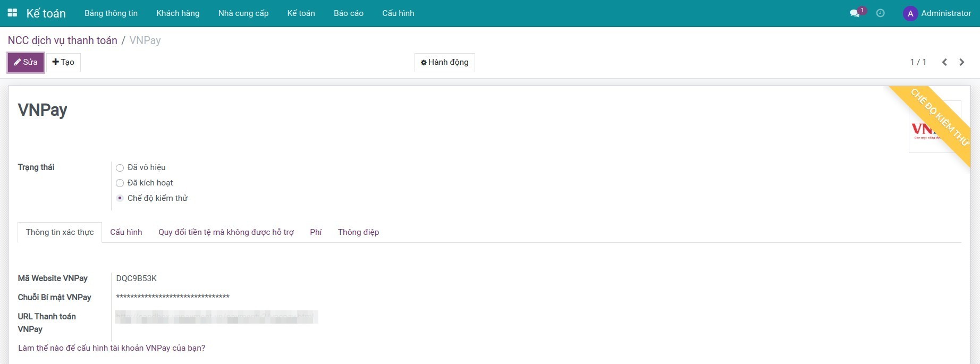Go to the previous record arrow
This screenshot has width=980, height=364.
[x=944, y=62]
